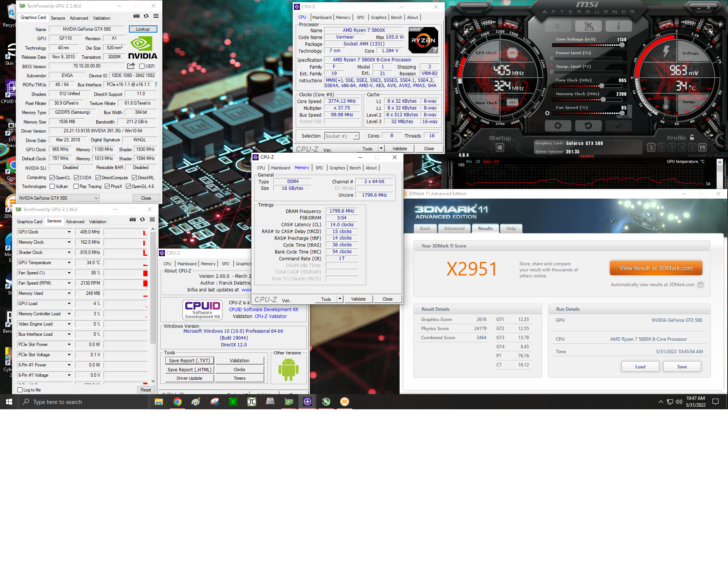The image size is (728, 573).
Task: Click the Type here to search box
Action: (x=83, y=402)
